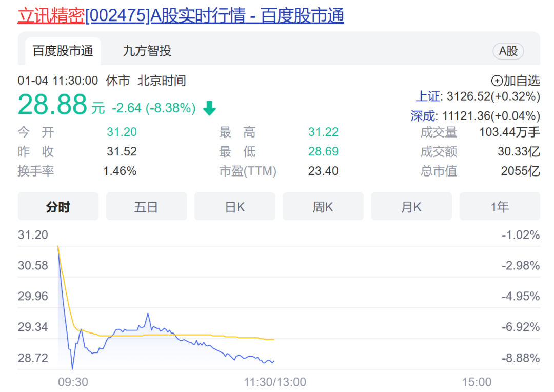The width and height of the screenshot is (554, 392).
Task: Click the 上证 index value 3126.52(+0.32%)
Action: pos(493,96)
